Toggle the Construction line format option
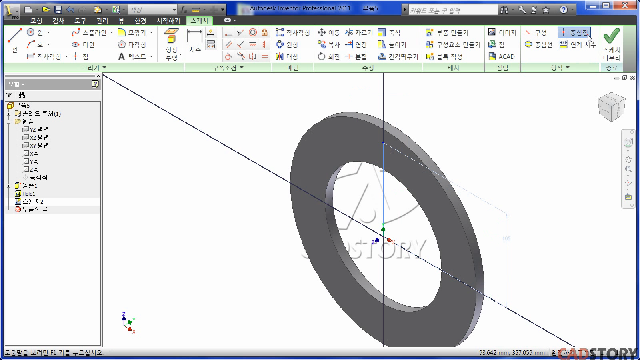The width and height of the screenshot is (640, 360). click(536, 32)
